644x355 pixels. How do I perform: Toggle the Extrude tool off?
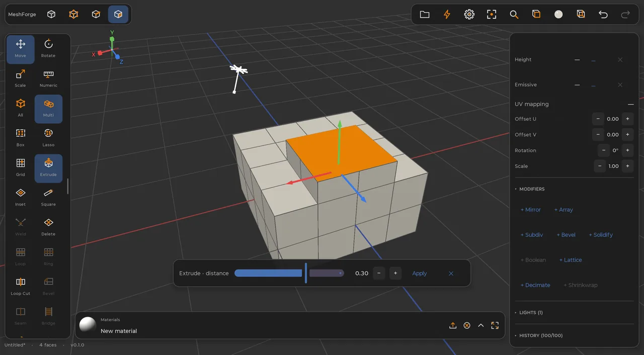[x=48, y=168]
